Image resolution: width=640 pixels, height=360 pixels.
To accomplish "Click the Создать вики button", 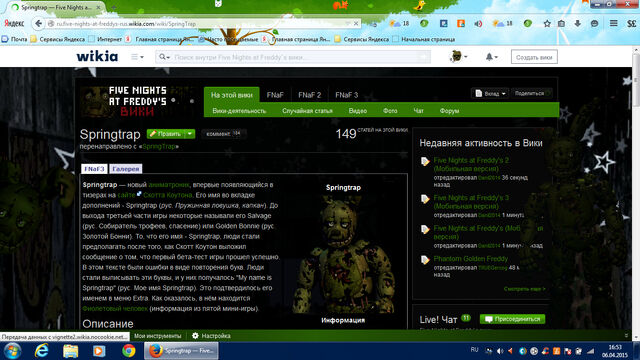I will pos(534,57).
